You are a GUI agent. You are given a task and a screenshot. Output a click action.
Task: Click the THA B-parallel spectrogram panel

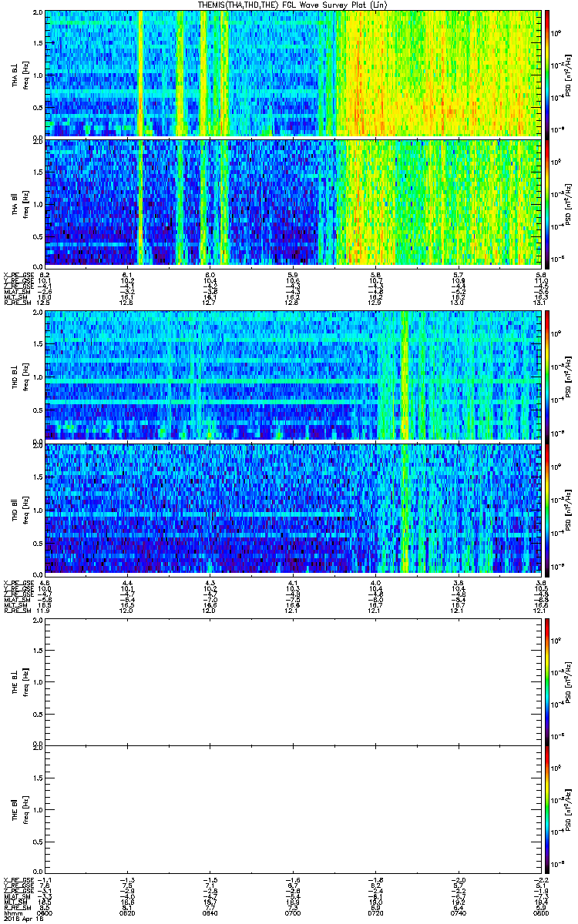point(293,203)
